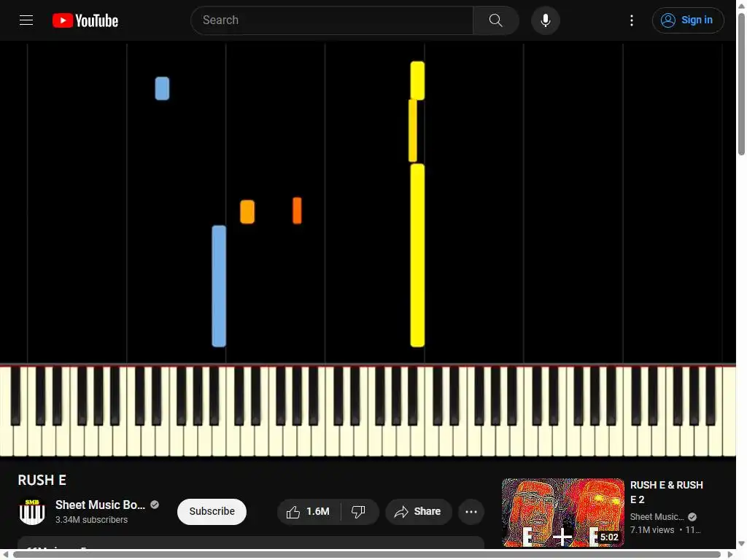
Task: Share the RUSH E video
Action: 418,512
